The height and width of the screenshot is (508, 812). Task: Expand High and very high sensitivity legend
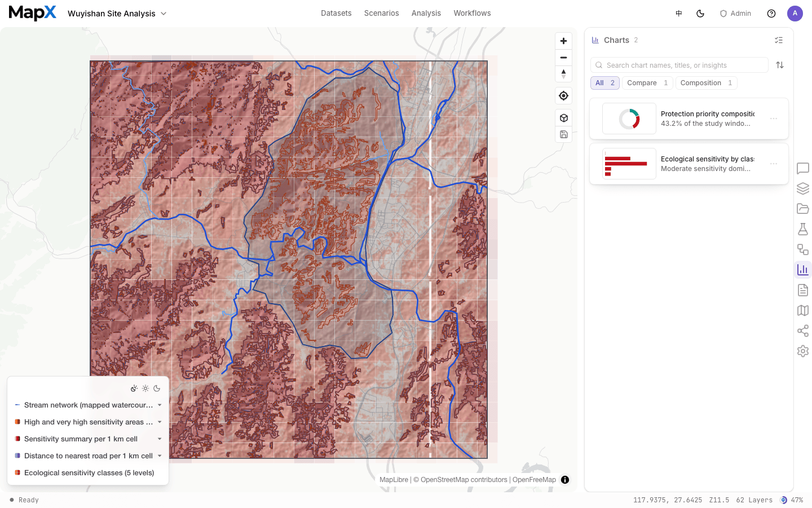click(x=160, y=422)
